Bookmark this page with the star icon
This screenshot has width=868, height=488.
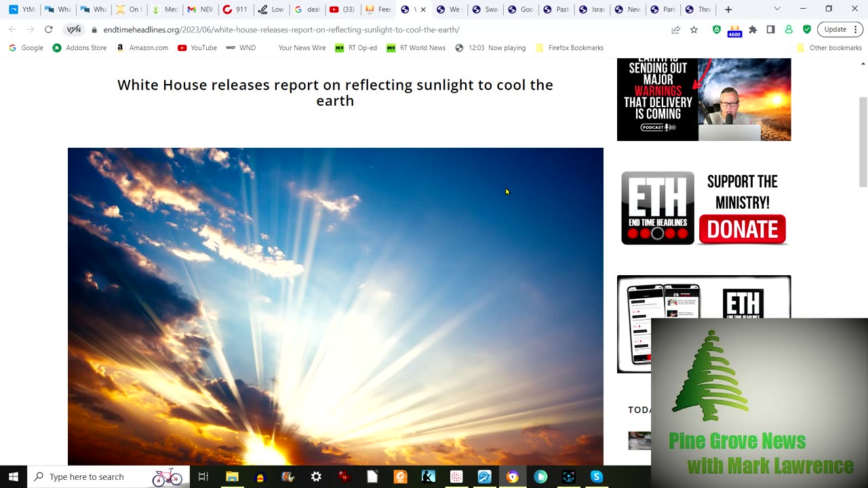(694, 30)
